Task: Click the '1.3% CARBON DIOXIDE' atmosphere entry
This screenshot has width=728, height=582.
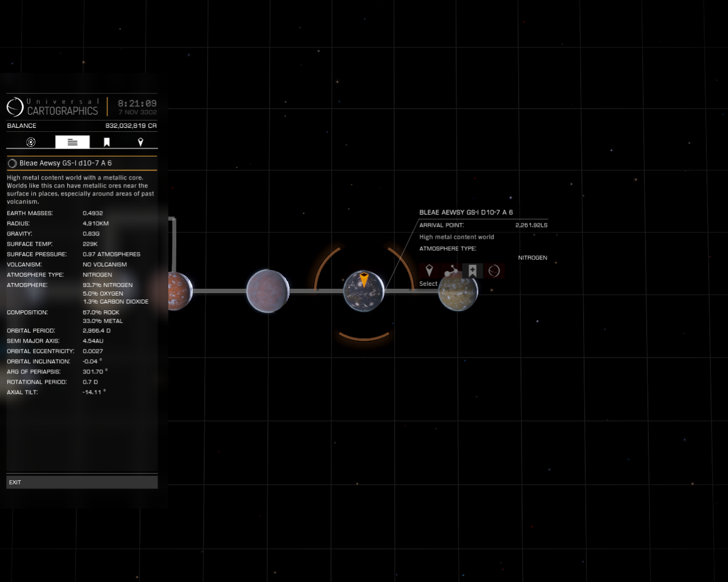Action: pos(115,302)
